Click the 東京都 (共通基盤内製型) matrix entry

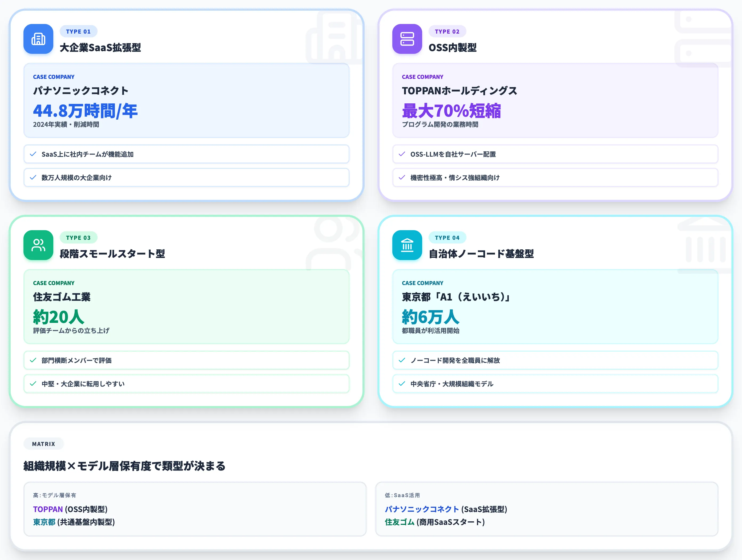coord(74,522)
